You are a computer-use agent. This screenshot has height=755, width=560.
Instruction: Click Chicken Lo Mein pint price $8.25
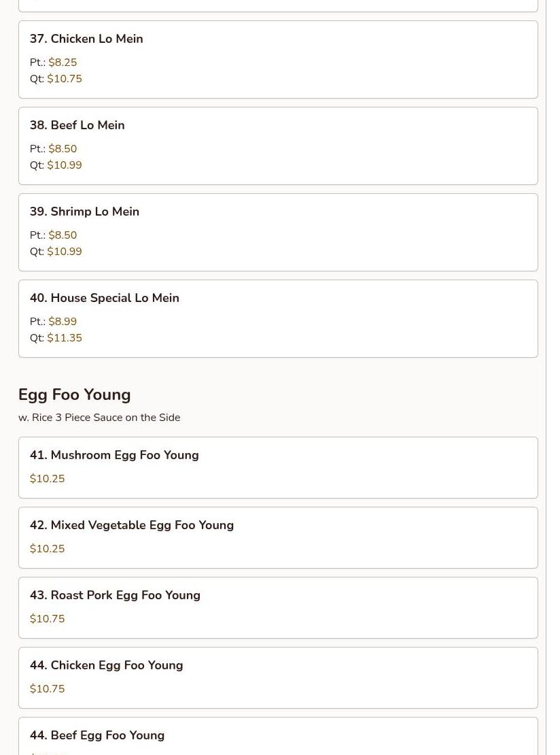tap(63, 63)
